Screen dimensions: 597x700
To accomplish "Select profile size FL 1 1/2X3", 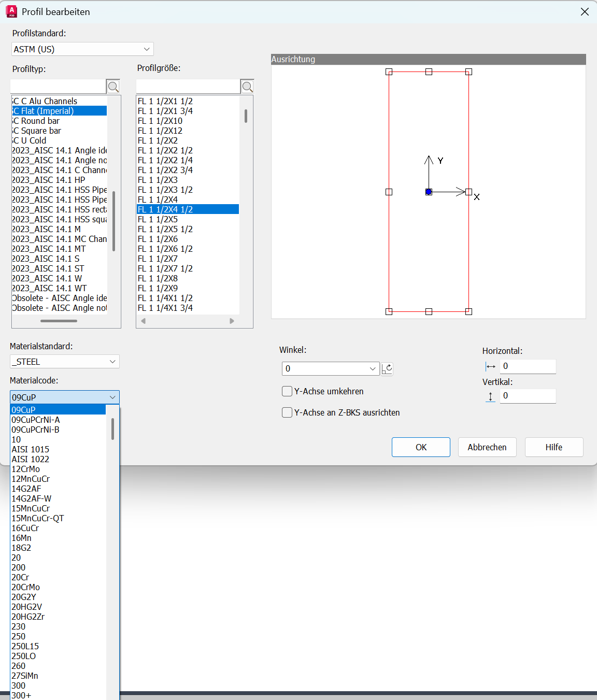I will tap(188, 180).
